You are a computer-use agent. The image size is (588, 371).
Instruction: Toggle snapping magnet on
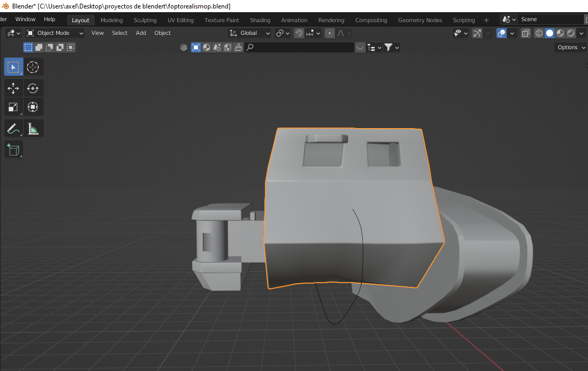click(x=299, y=33)
